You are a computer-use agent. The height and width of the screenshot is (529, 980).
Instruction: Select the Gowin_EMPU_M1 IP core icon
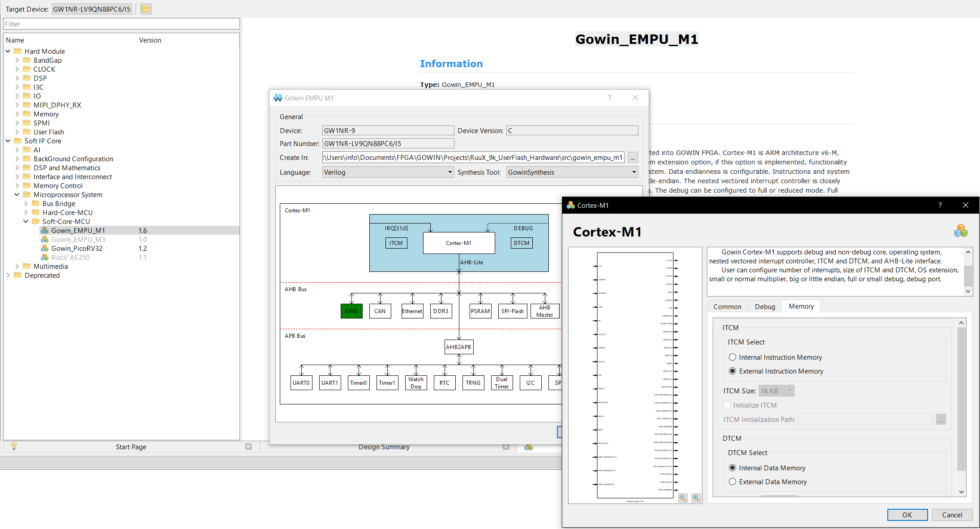(45, 230)
